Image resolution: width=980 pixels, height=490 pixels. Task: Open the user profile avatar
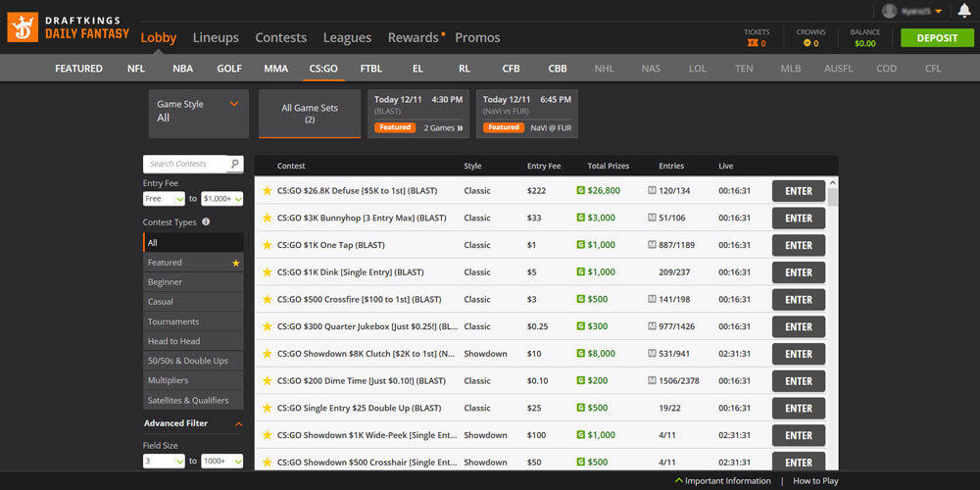pos(889,11)
